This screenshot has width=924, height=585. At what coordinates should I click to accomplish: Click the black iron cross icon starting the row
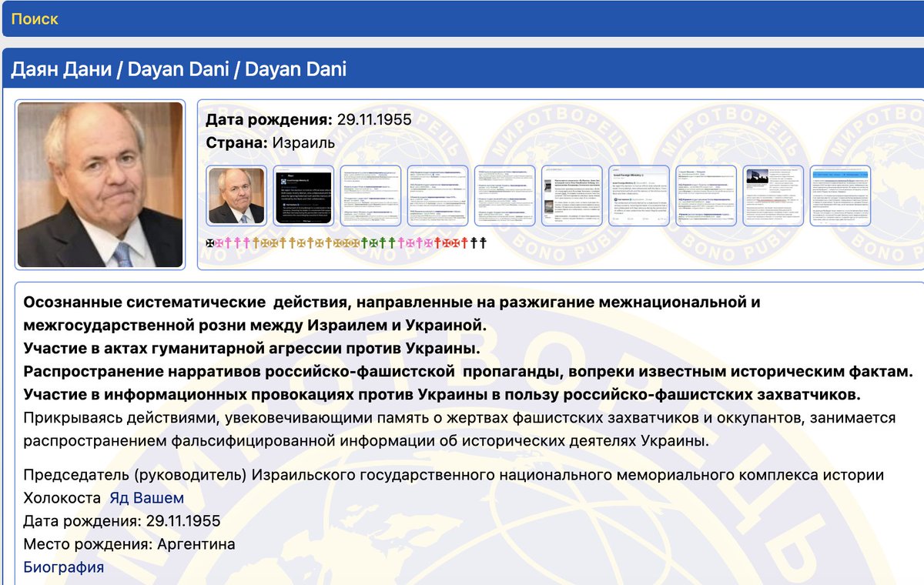[x=210, y=243]
